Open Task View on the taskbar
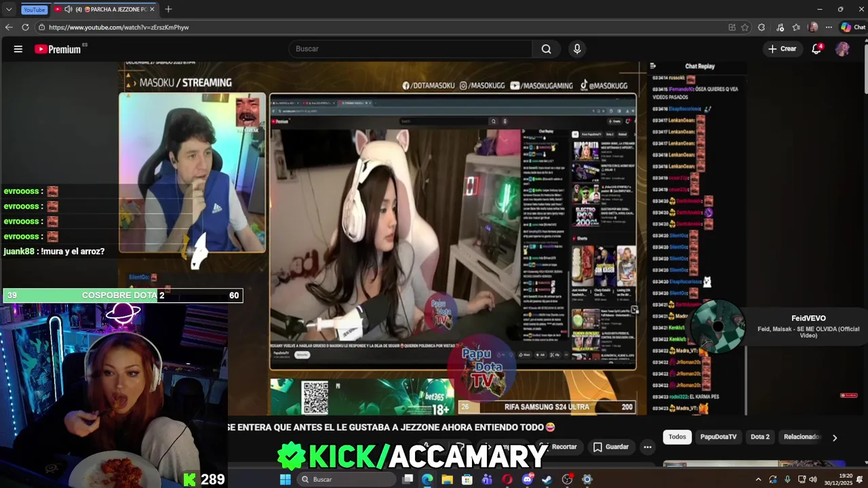 (x=408, y=479)
